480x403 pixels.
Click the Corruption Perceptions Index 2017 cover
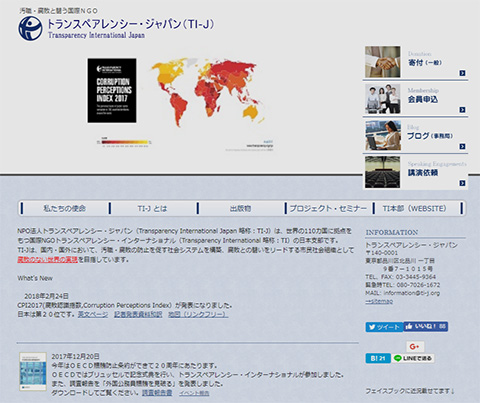(112, 90)
